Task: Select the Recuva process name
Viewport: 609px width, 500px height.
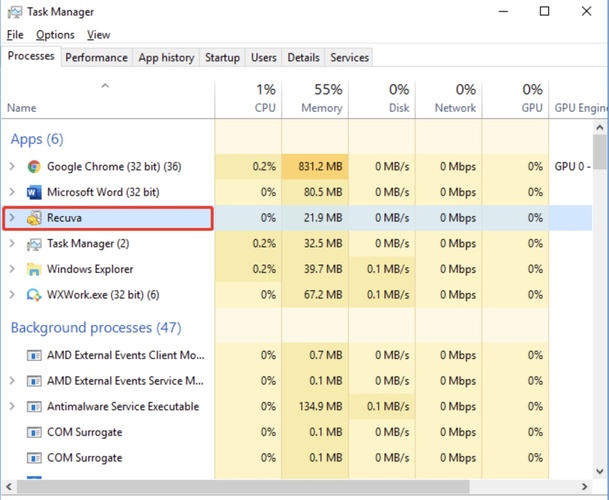Action: click(64, 218)
